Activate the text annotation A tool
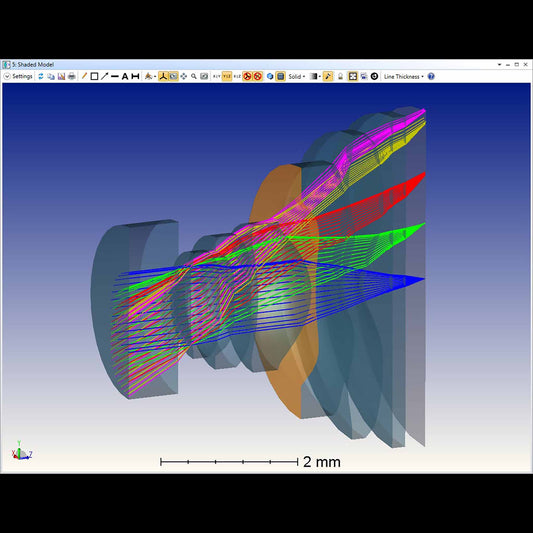533x533 pixels. [125, 76]
